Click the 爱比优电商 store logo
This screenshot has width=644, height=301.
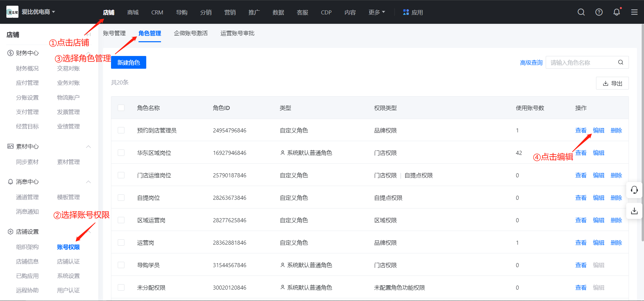(x=12, y=12)
